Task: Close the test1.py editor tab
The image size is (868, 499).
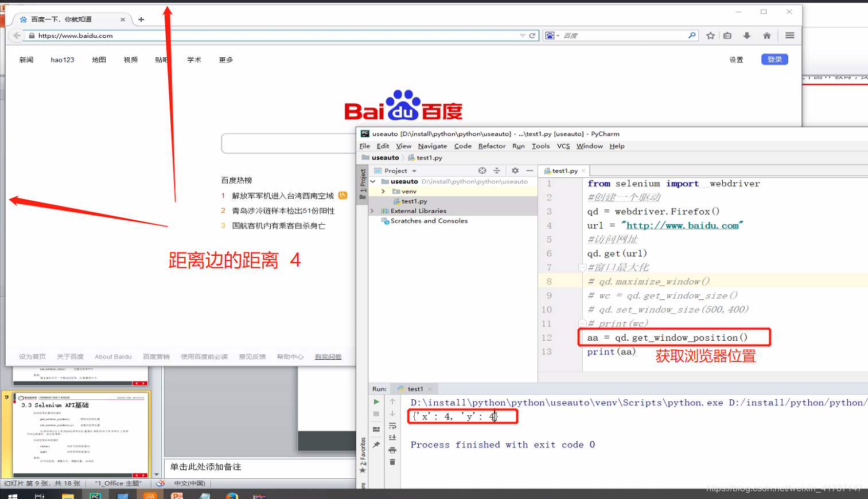Action: [583, 171]
